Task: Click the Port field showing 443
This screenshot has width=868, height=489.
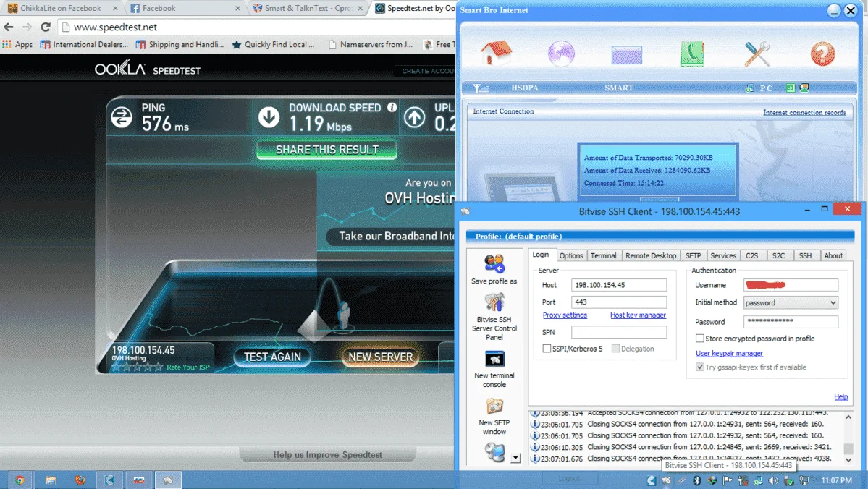Action: pyautogui.click(x=619, y=302)
